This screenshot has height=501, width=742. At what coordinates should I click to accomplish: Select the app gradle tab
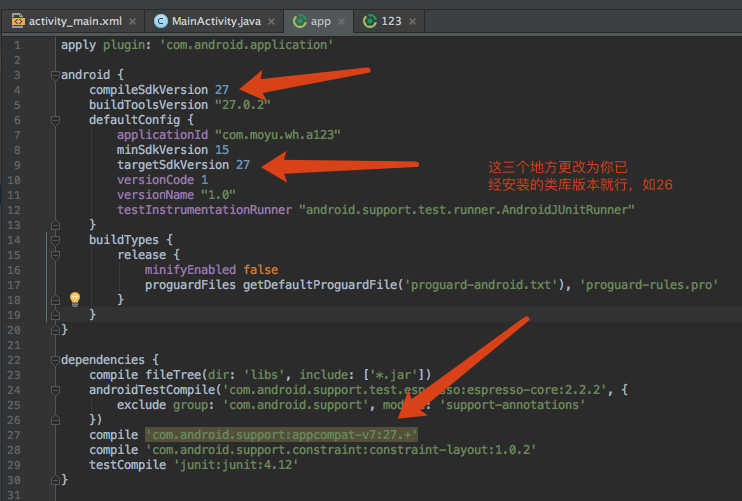pyautogui.click(x=319, y=21)
